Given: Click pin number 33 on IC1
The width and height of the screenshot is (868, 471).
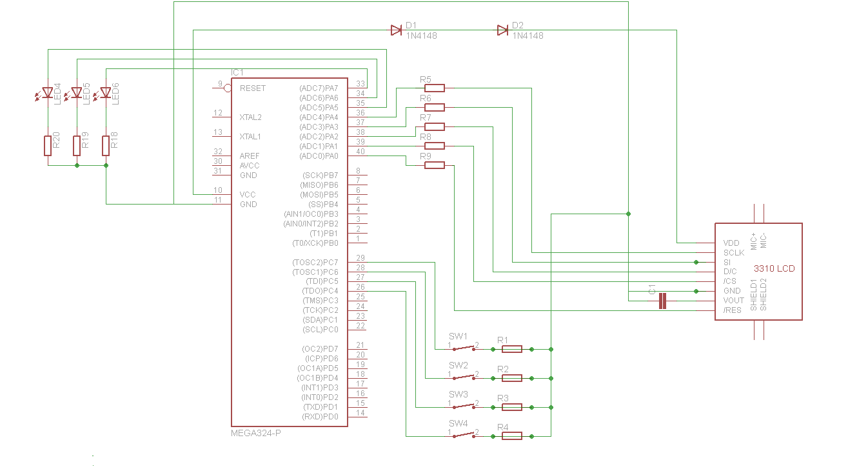Looking at the screenshot, I should click(x=360, y=84).
